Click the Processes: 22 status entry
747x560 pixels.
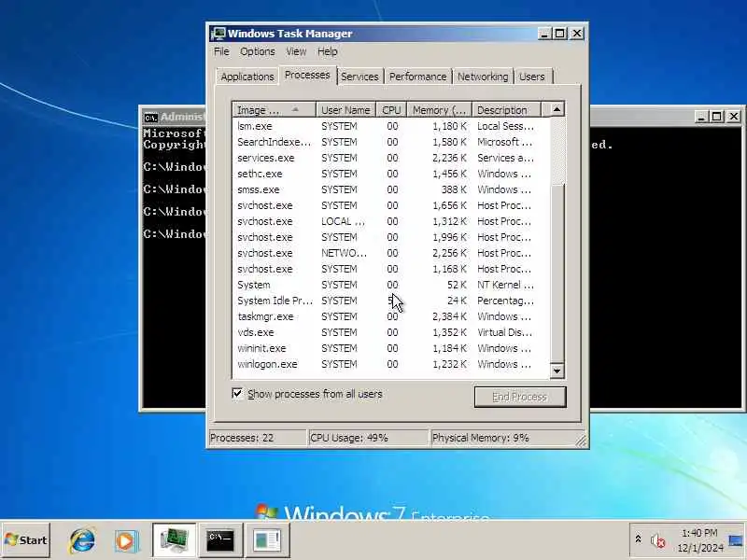click(258, 438)
